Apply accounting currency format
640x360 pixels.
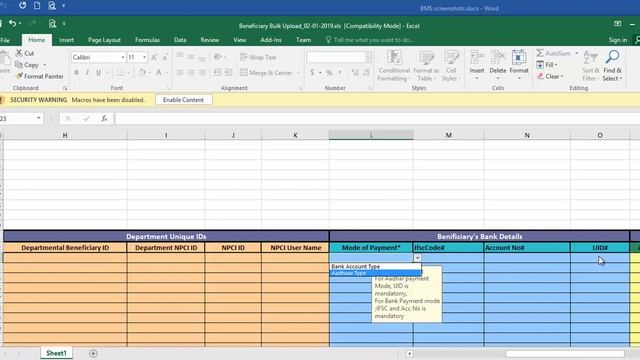[312, 73]
